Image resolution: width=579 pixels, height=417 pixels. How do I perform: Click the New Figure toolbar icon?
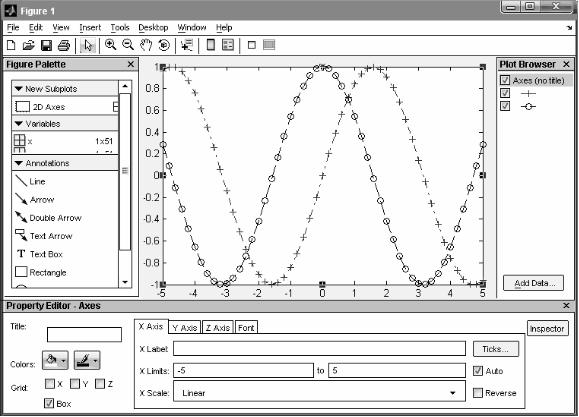coord(11,45)
